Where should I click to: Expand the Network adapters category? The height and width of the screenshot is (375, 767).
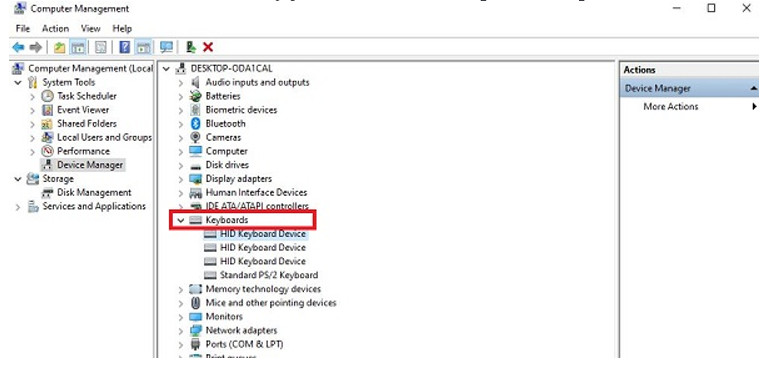181,331
